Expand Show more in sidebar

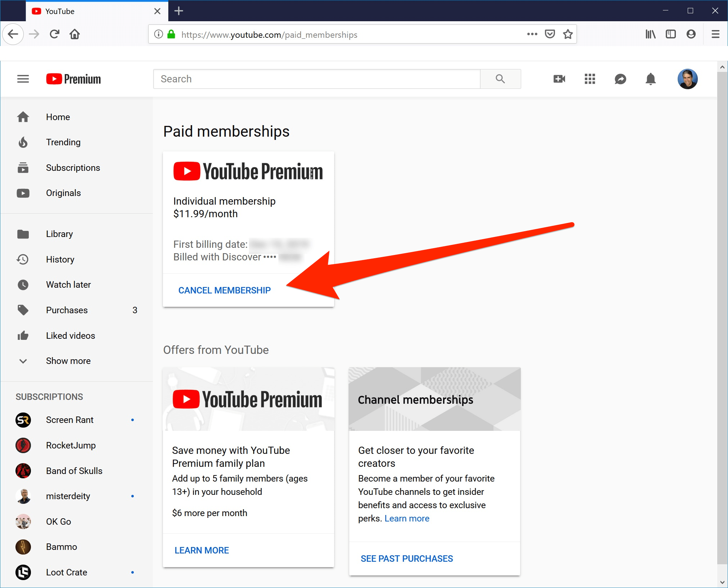(x=68, y=361)
